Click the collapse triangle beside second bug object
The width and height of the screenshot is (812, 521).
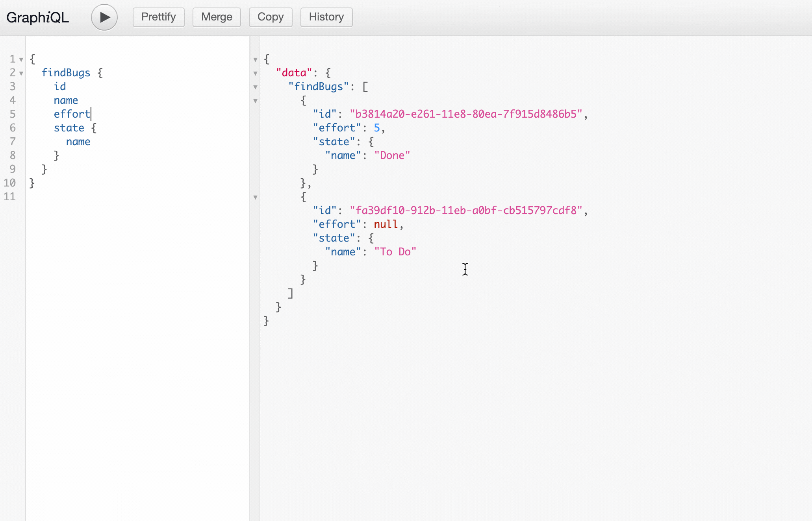coord(256,198)
